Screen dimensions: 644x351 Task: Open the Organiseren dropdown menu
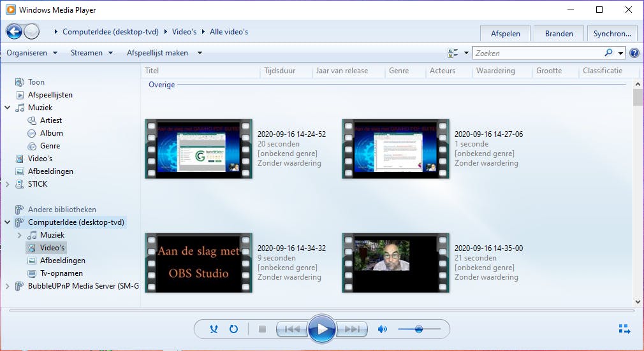tap(32, 52)
